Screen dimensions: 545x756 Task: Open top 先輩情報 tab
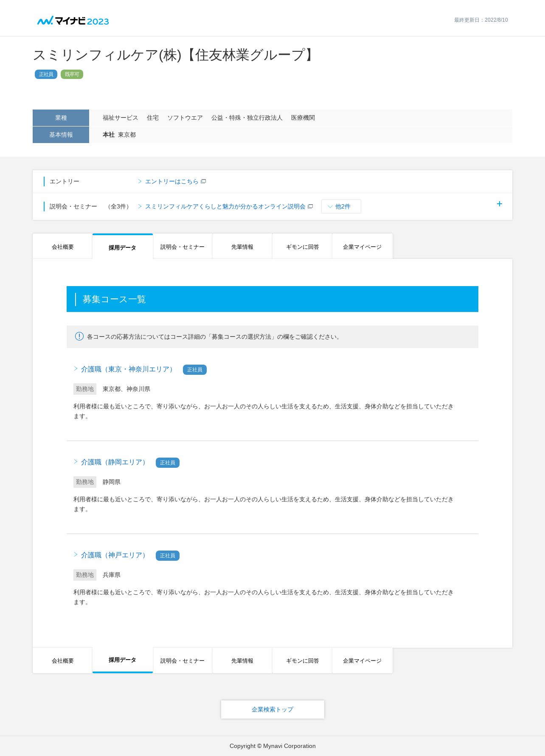click(x=242, y=246)
